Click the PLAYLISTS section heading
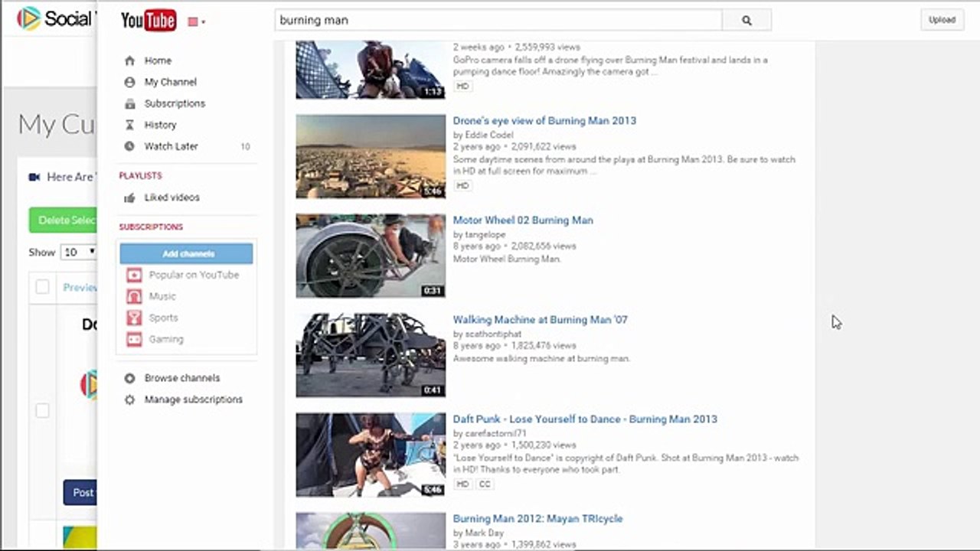Screen dimensions: 980x551 coord(140,176)
